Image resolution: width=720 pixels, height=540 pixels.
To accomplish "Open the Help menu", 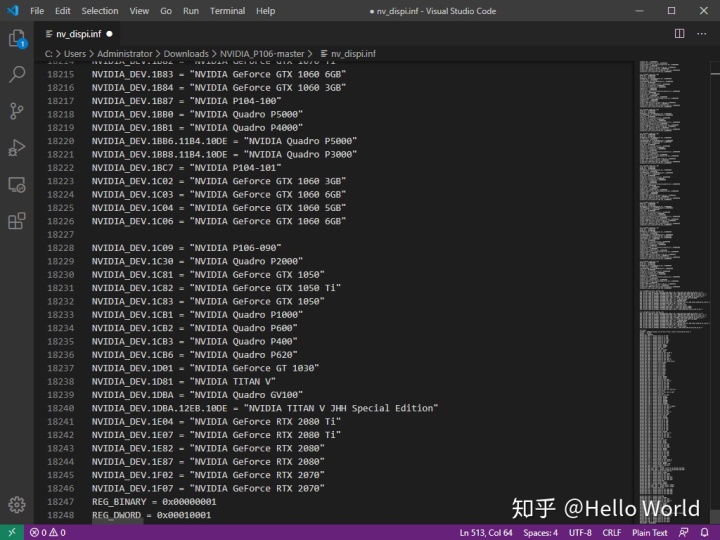I will click(x=265, y=11).
